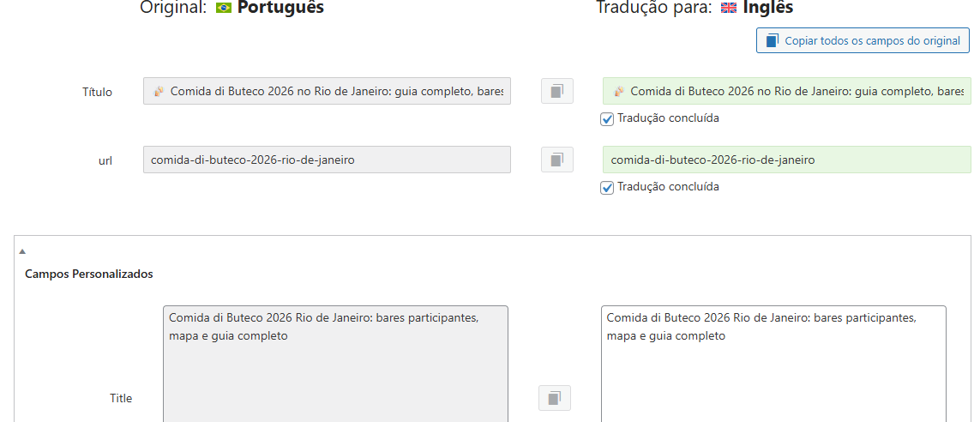980x422 pixels.
Task: Click the translated url slug field
Action: 786,160
